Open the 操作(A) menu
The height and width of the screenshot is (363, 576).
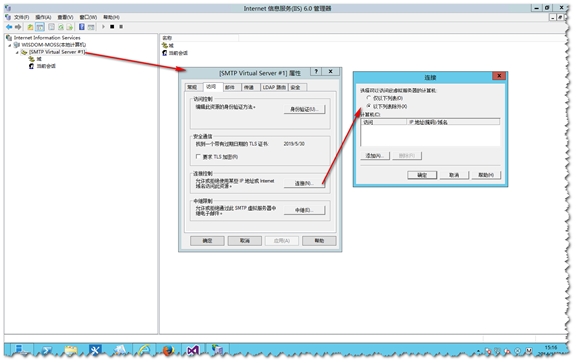tap(43, 17)
